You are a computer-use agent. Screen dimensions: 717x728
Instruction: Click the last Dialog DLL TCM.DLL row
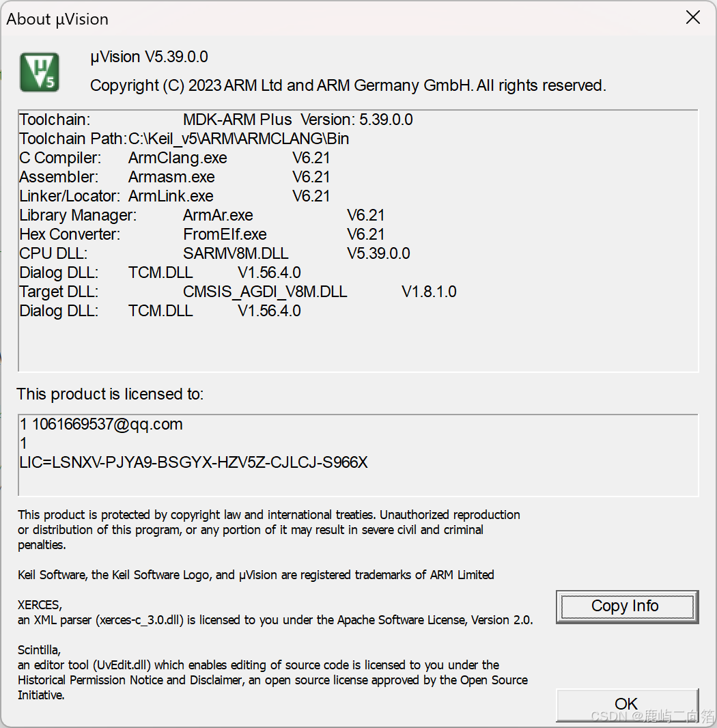[160, 311]
